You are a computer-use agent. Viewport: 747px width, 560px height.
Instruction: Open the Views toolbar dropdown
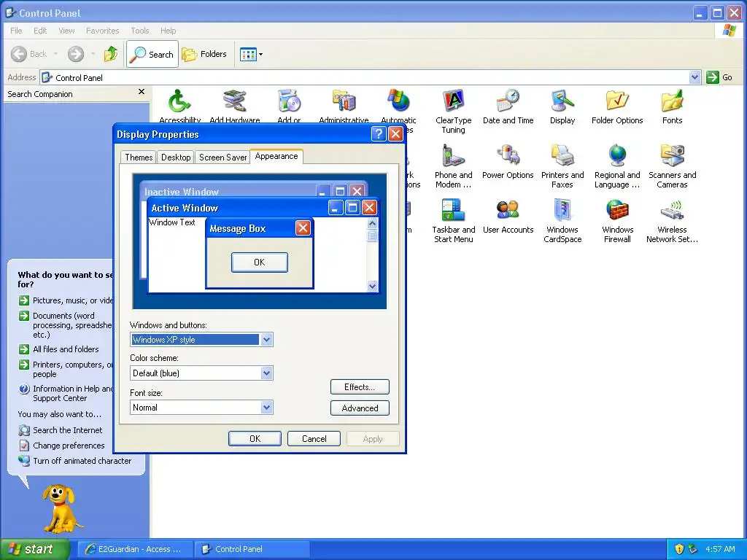click(260, 54)
